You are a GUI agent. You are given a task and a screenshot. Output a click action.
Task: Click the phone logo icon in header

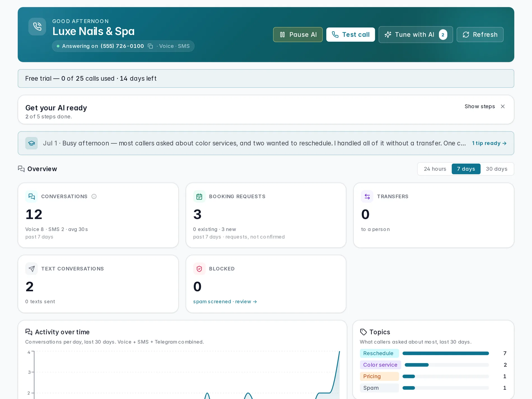coord(37,27)
